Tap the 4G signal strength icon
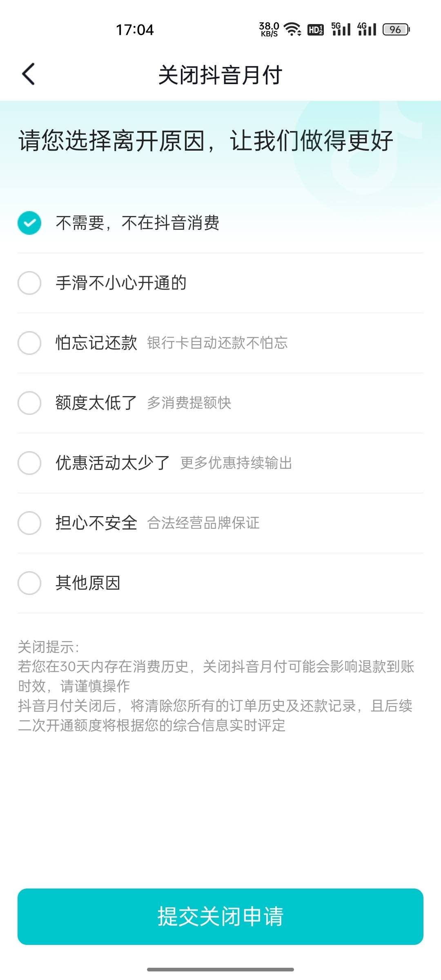This screenshot has width=441, height=980. point(367,29)
